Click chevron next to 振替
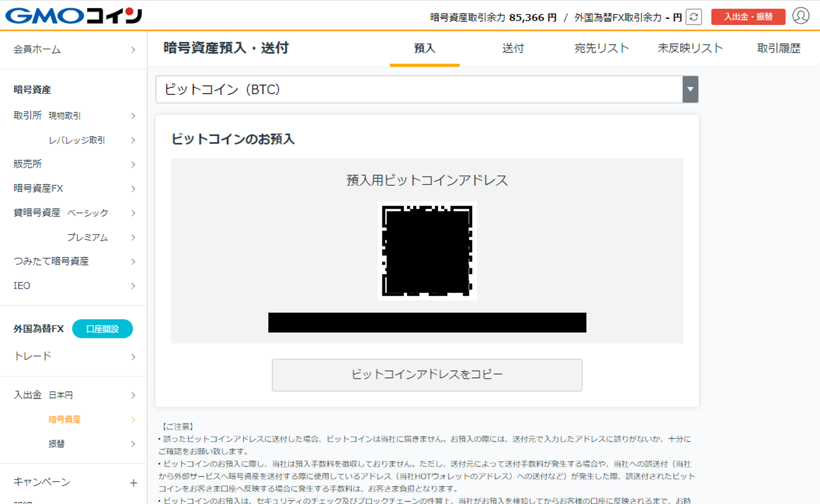 pos(133,444)
